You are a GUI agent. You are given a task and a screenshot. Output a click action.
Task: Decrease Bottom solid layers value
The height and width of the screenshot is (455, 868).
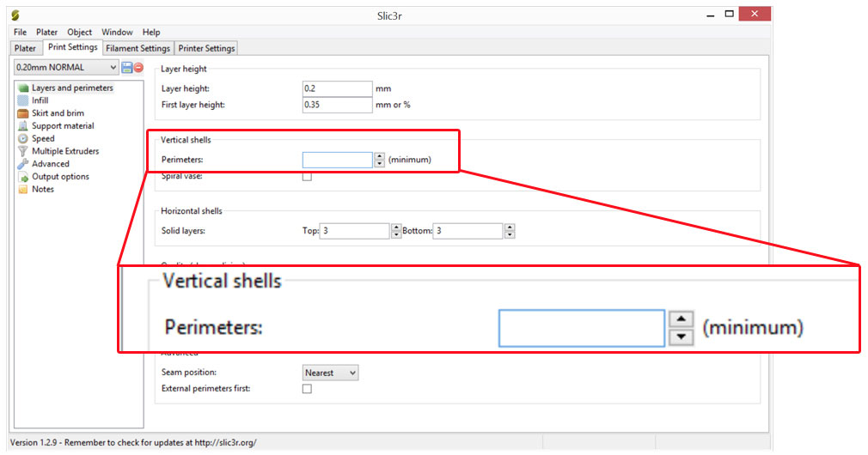(x=510, y=234)
